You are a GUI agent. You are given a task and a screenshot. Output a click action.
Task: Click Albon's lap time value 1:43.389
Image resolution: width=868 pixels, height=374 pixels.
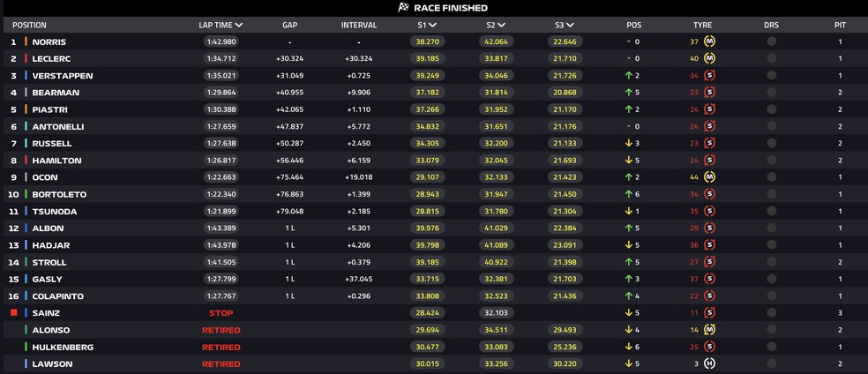(x=221, y=228)
